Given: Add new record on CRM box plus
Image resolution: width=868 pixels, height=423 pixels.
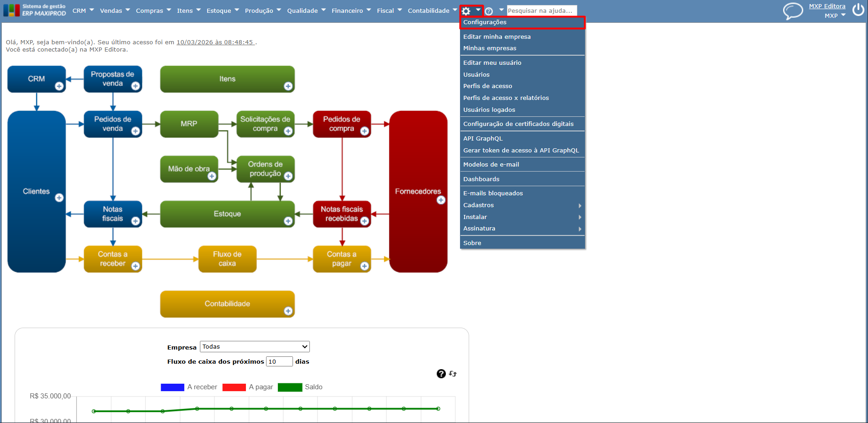Looking at the screenshot, I should 59,86.
